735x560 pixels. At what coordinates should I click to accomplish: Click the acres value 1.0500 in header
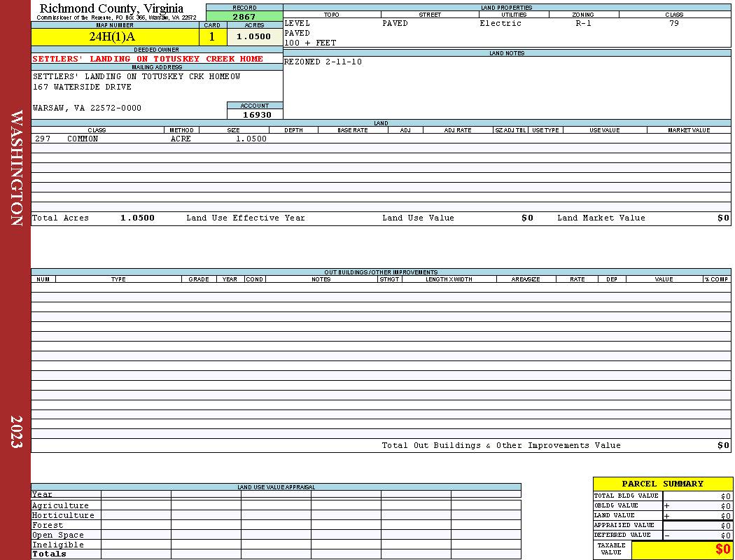255,36
